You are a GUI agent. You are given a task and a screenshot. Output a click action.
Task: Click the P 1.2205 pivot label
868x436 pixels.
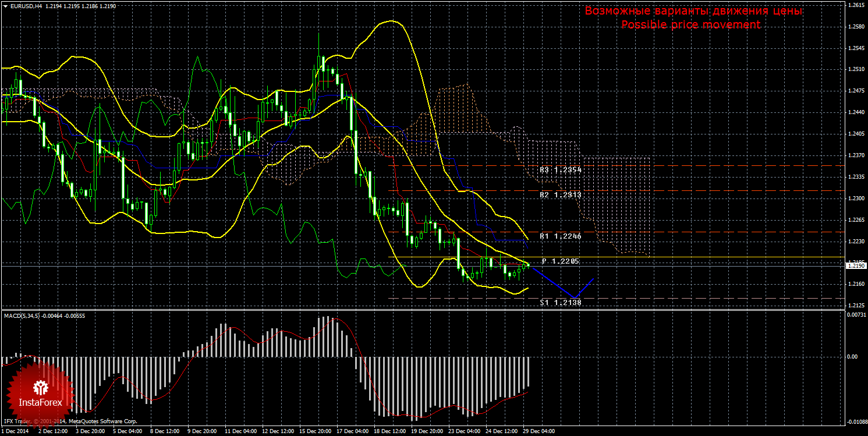[x=560, y=261]
